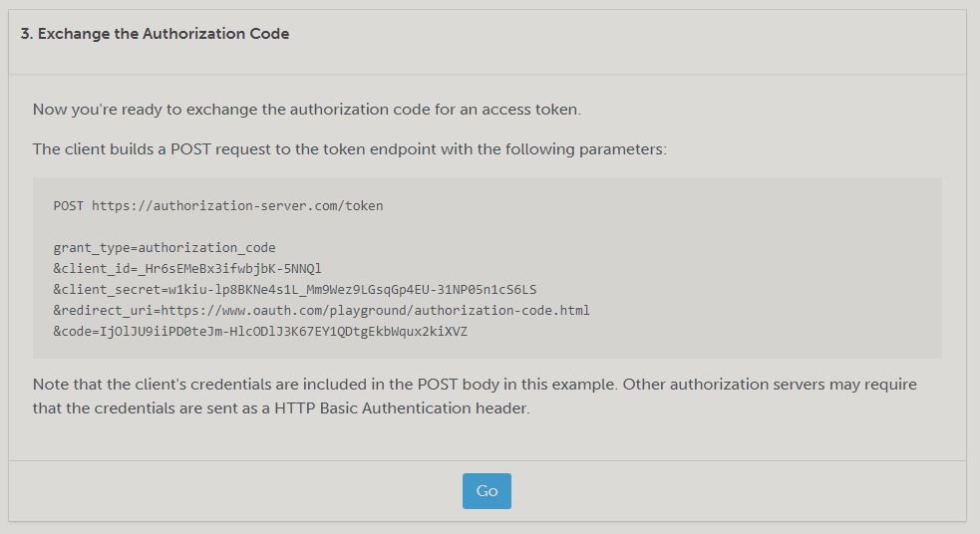Click the oauth.com playground redirect URL
The width and height of the screenshot is (980, 534).
(x=374, y=311)
